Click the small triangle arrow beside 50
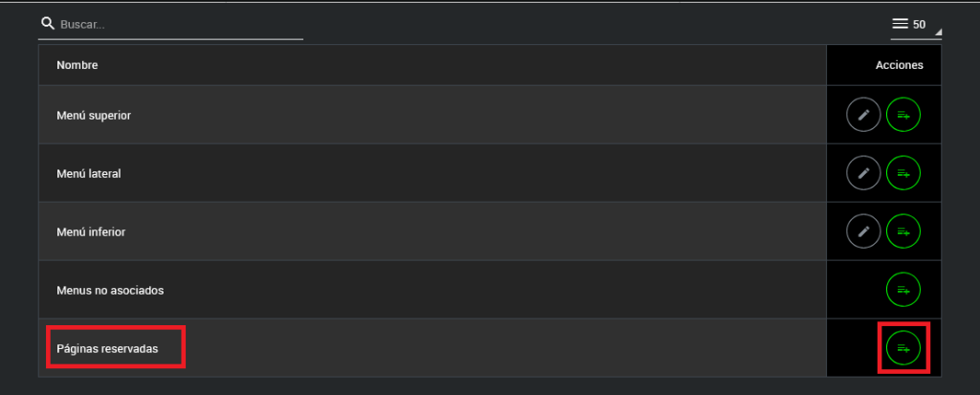Screen dimensions: 980x395 [938, 33]
